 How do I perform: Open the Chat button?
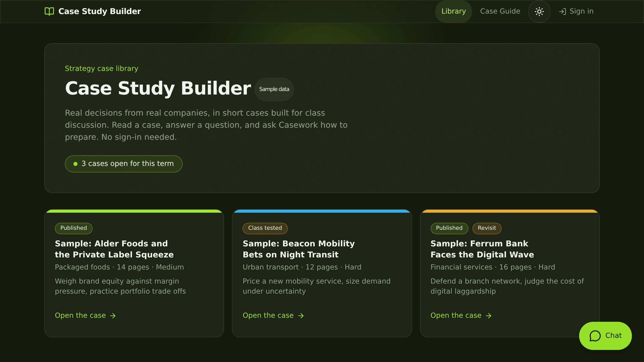click(605, 336)
